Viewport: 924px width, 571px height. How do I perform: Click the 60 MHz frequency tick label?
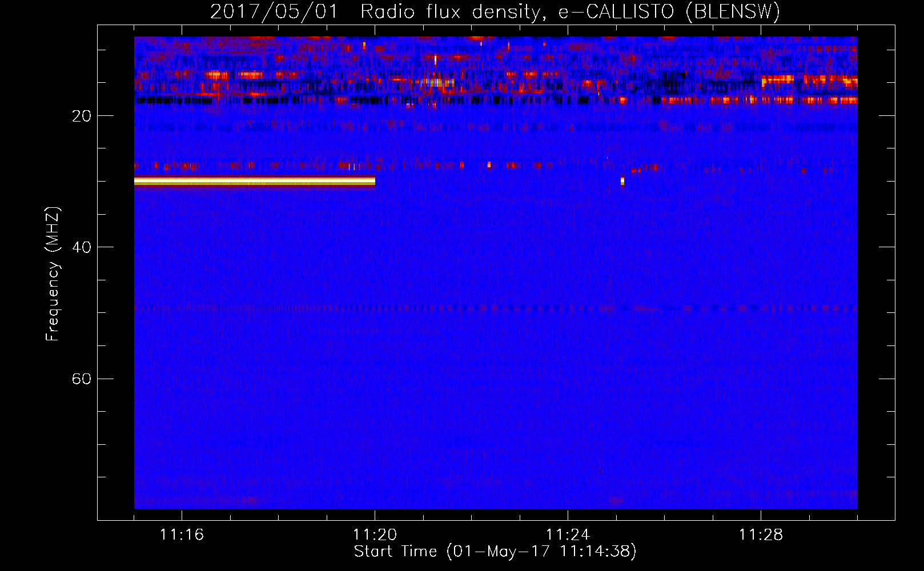pyautogui.click(x=81, y=379)
